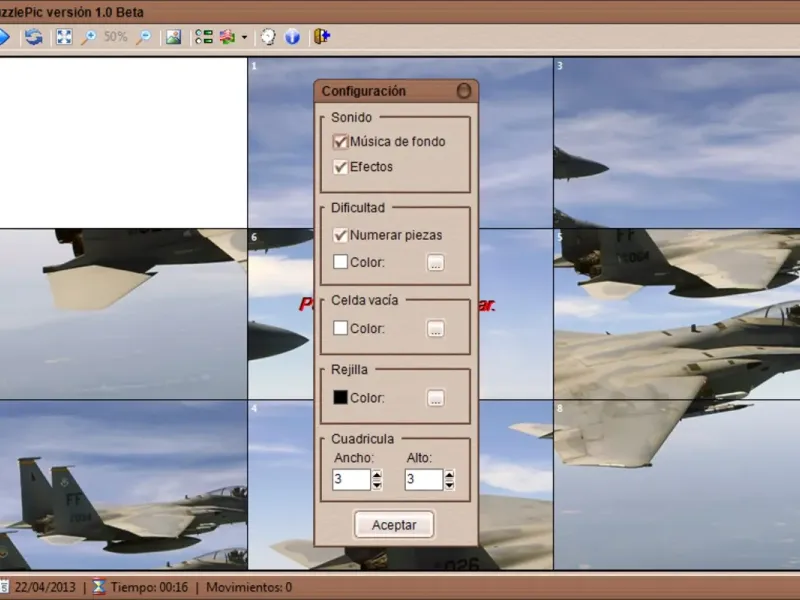This screenshot has width=800, height=600.
Task: Click the empty white puzzle cell
Action: (x=123, y=143)
